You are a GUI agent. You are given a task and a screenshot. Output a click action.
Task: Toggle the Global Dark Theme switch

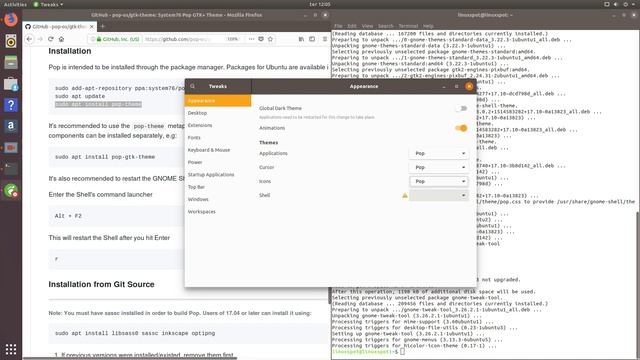click(x=461, y=109)
